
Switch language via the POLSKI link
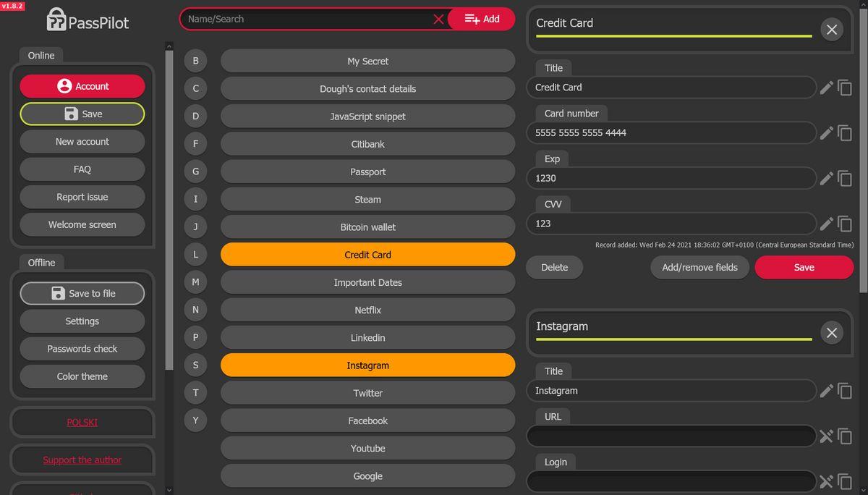click(82, 422)
